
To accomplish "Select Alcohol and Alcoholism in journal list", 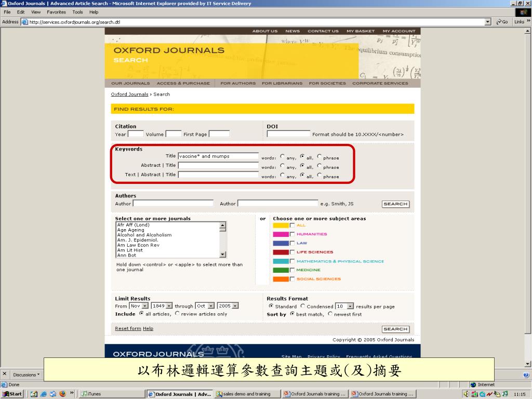I will click(x=144, y=235).
